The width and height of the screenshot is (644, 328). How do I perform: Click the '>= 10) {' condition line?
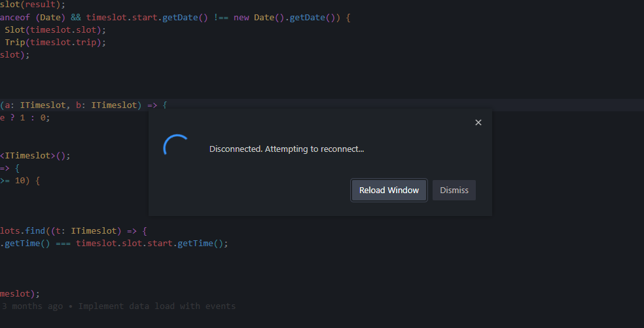(20, 181)
